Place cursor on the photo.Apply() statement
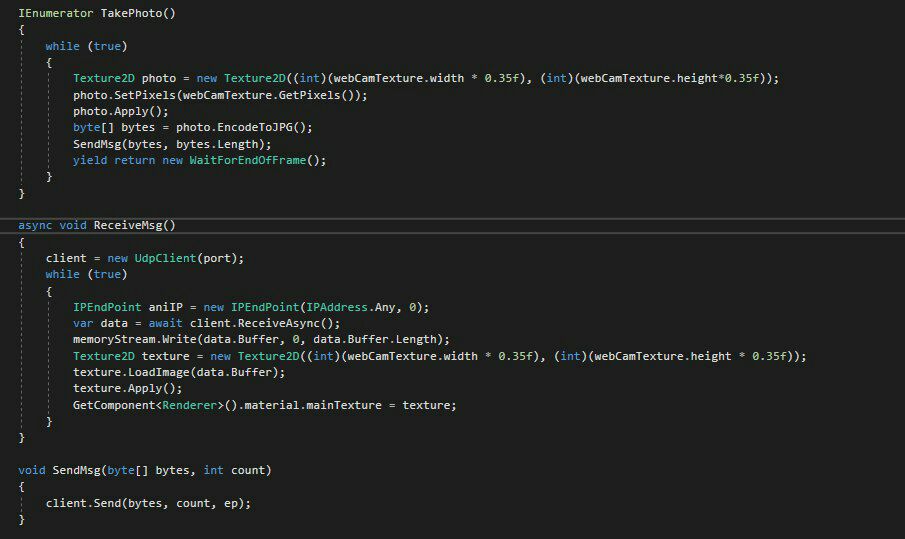Viewport: 905px width, 539px height. pos(121,111)
